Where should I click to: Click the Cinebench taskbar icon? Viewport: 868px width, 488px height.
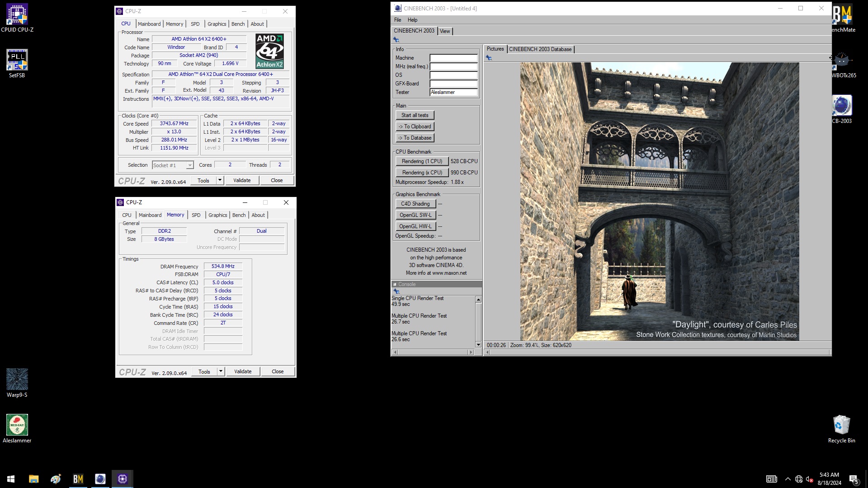pyautogui.click(x=100, y=479)
